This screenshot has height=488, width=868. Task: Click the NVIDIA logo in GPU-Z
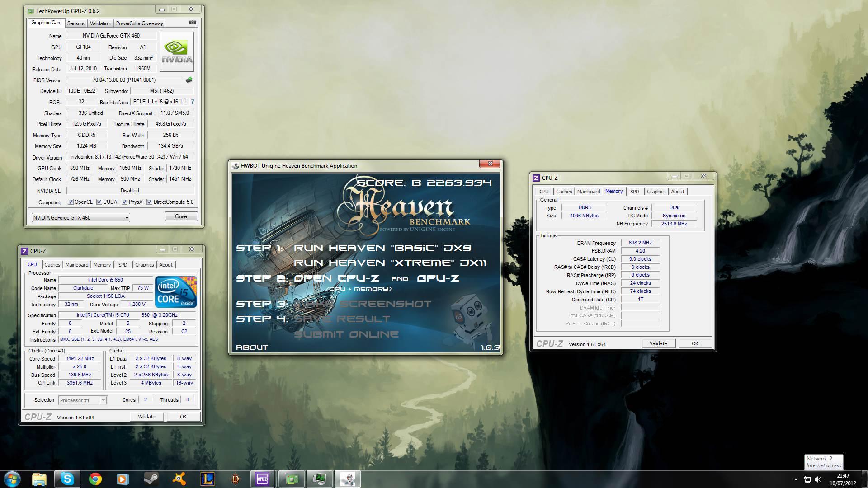point(177,52)
